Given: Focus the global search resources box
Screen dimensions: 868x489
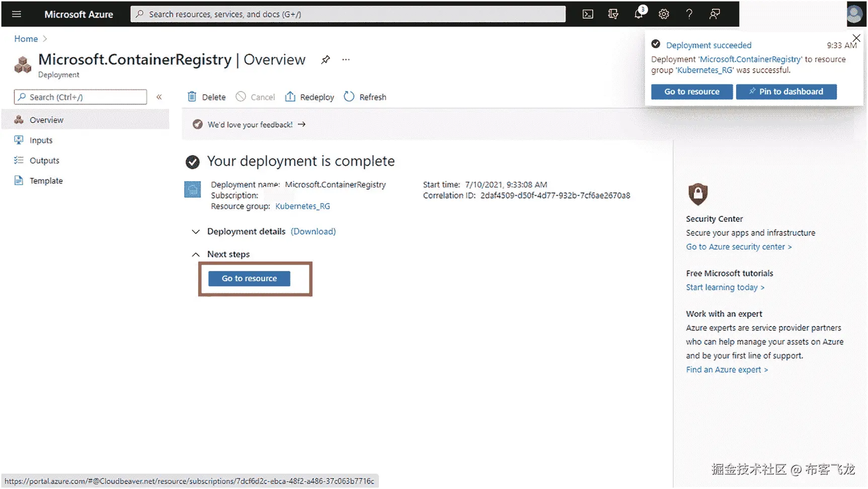Looking at the screenshot, I should (348, 14).
